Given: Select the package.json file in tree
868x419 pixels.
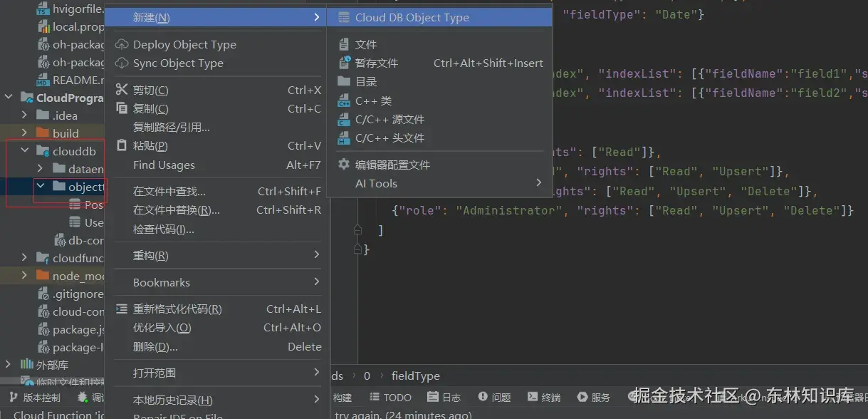Looking at the screenshot, I should pyautogui.click(x=71, y=329).
